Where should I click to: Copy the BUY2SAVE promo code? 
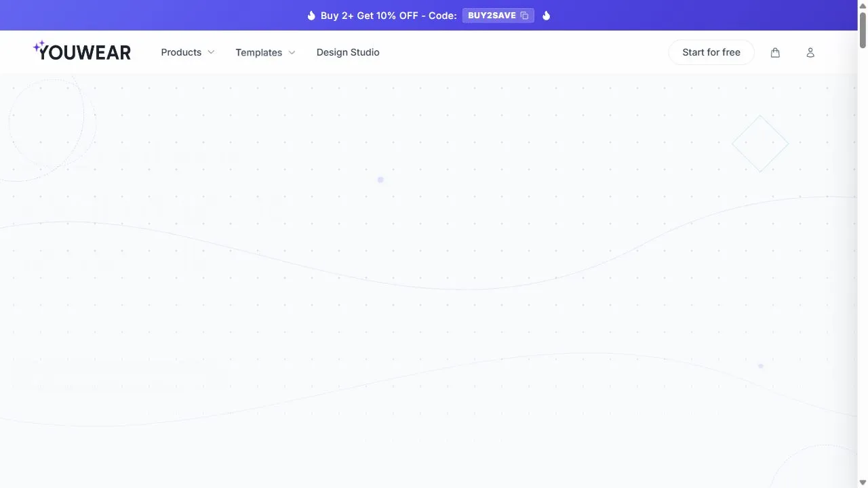(x=498, y=16)
